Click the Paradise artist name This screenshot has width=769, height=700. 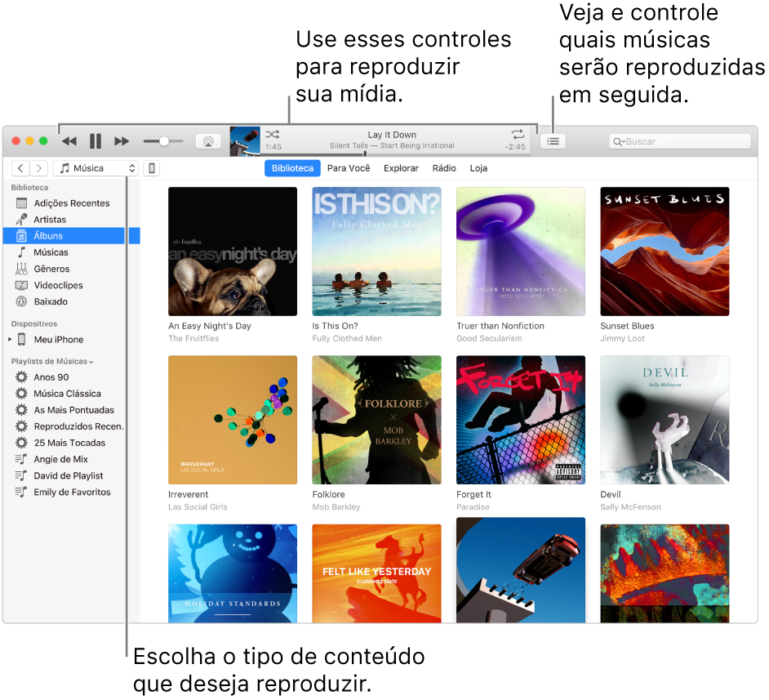tap(473, 507)
